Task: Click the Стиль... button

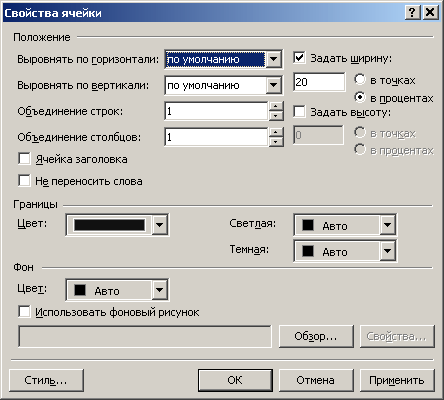Action: 46,380
